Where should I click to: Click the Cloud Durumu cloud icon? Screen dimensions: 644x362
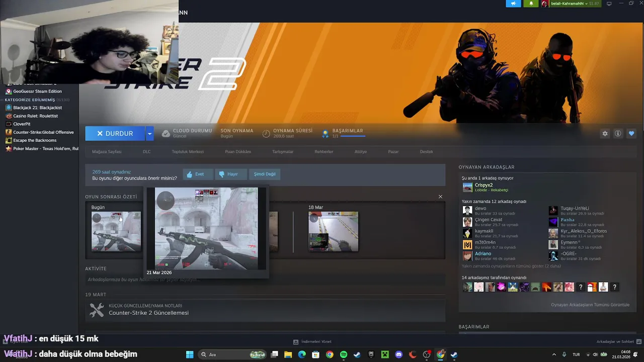pyautogui.click(x=166, y=133)
